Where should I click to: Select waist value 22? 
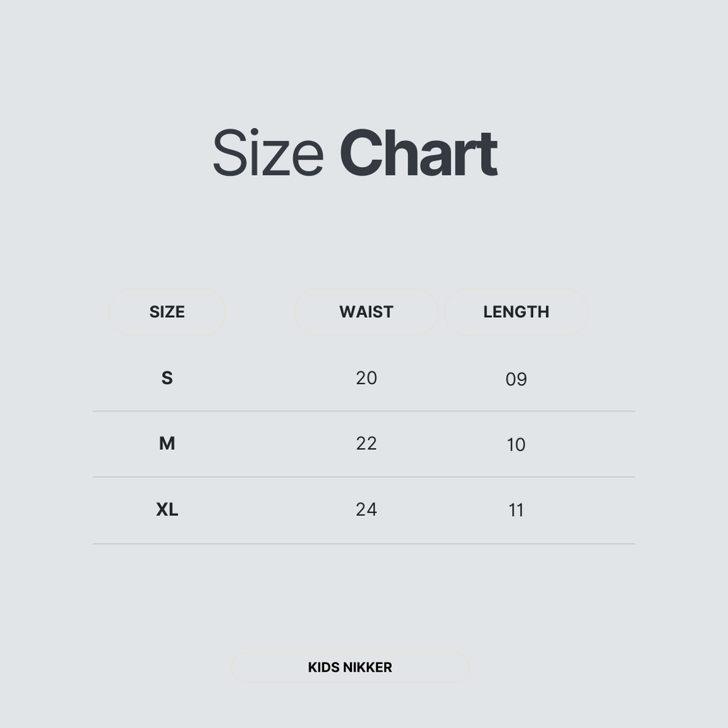(x=366, y=444)
